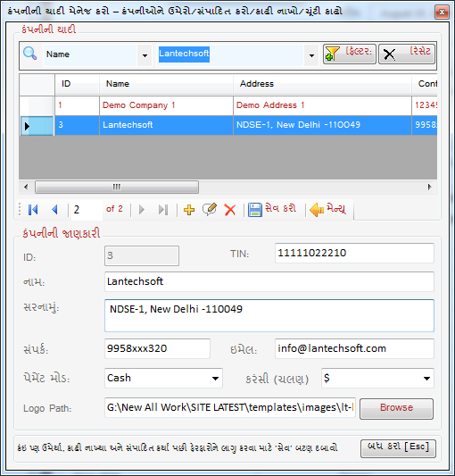This screenshot has width=455, height=476.
Task: Click the email field info@lantechsoft.com
Action: click(354, 349)
